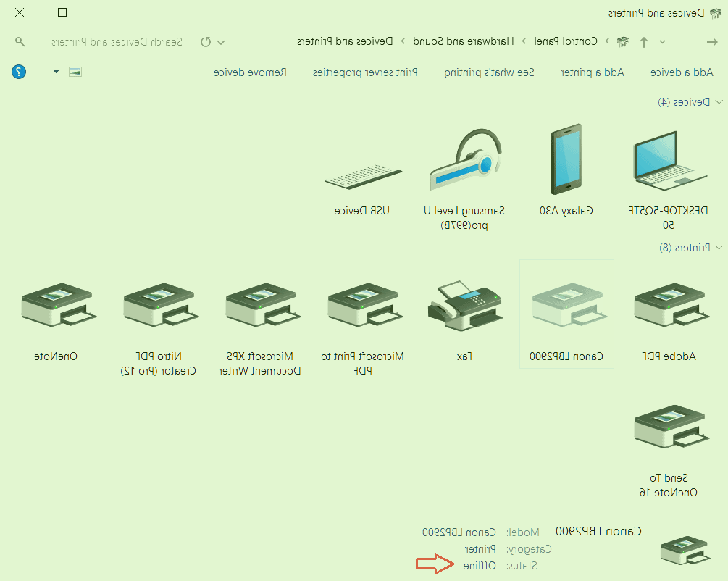Open Print server properties
The image size is (728, 581).
coord(375,72)
